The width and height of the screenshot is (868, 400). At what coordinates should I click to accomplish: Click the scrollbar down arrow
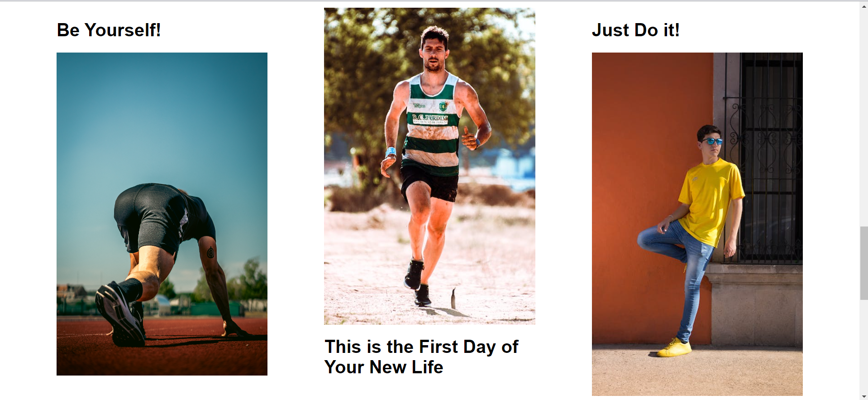pyautogui.click(x=864, y=396)
